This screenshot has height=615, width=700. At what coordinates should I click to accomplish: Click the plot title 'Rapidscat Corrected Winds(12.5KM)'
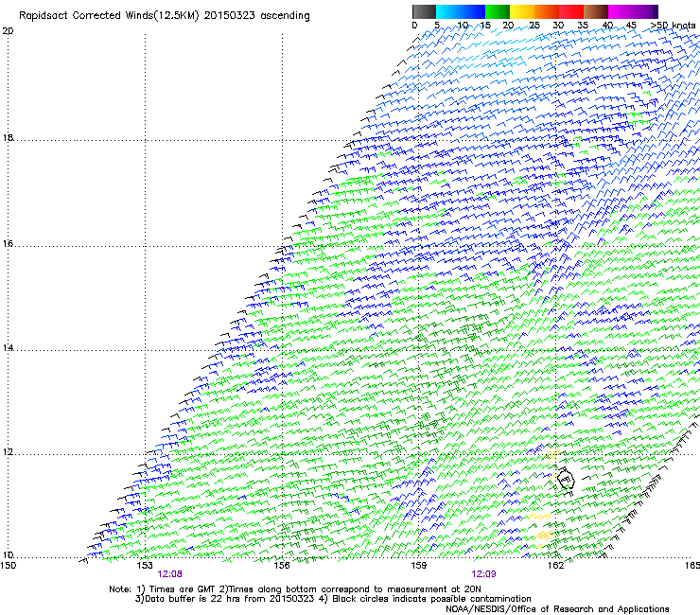tap(109, 16)
